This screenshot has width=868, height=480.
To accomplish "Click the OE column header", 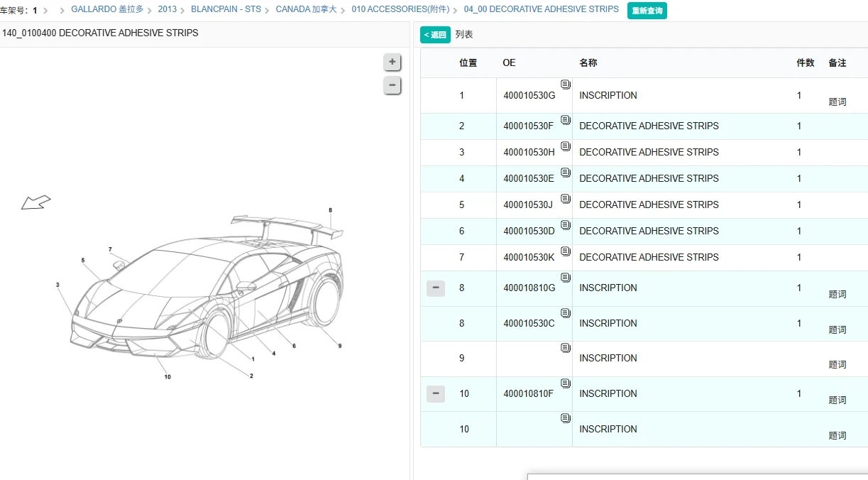I will pyautogui.click(x=509, y=62).
